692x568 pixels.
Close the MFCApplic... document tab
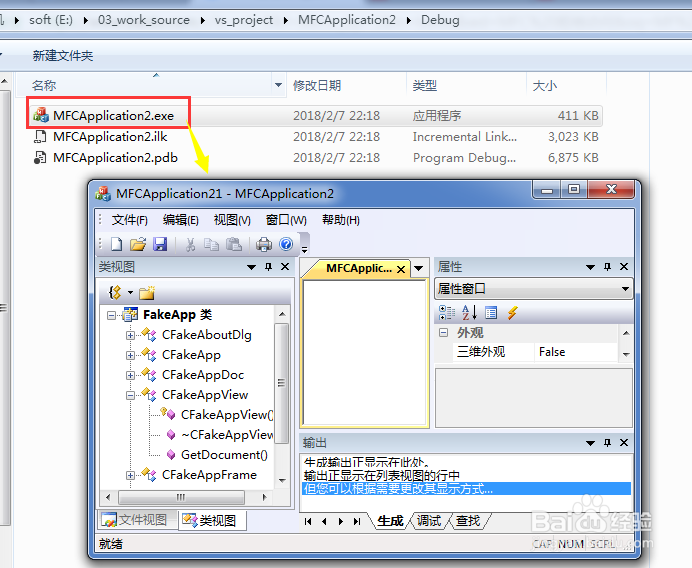[x=401, y=269]
